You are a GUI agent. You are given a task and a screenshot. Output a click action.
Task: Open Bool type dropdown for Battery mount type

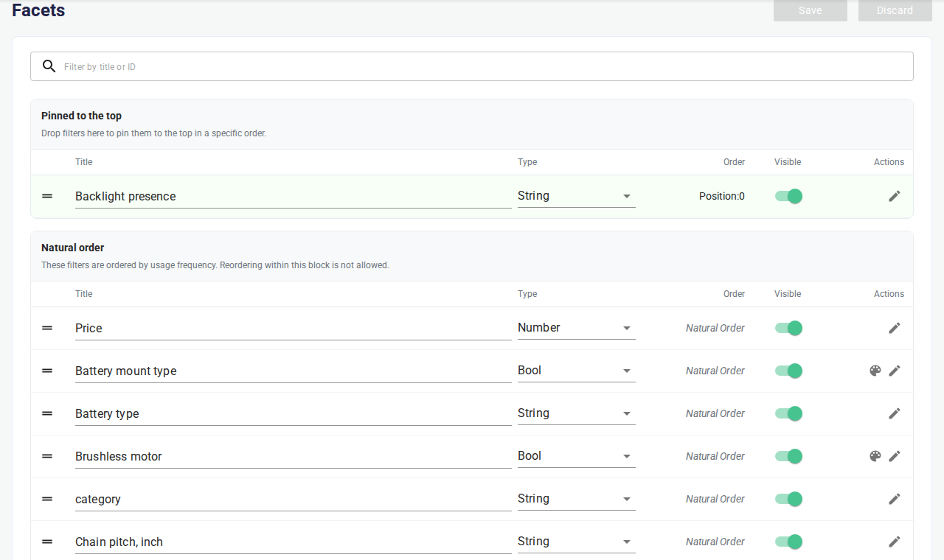[577, 371]
